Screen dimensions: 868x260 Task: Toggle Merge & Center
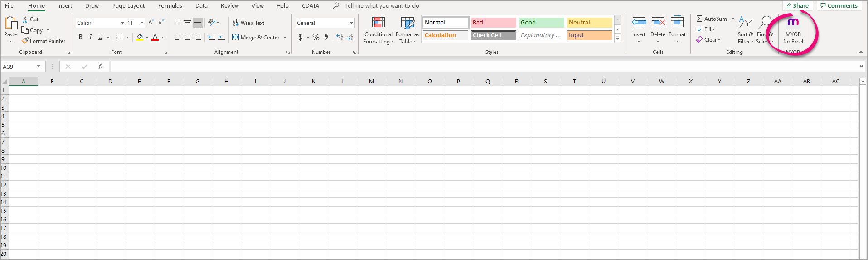click(x=256, y=37)
